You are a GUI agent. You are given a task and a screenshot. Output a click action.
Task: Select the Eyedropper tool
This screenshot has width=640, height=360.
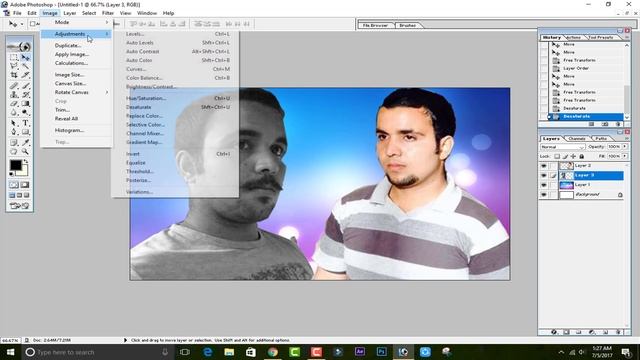tap(25, 142)
